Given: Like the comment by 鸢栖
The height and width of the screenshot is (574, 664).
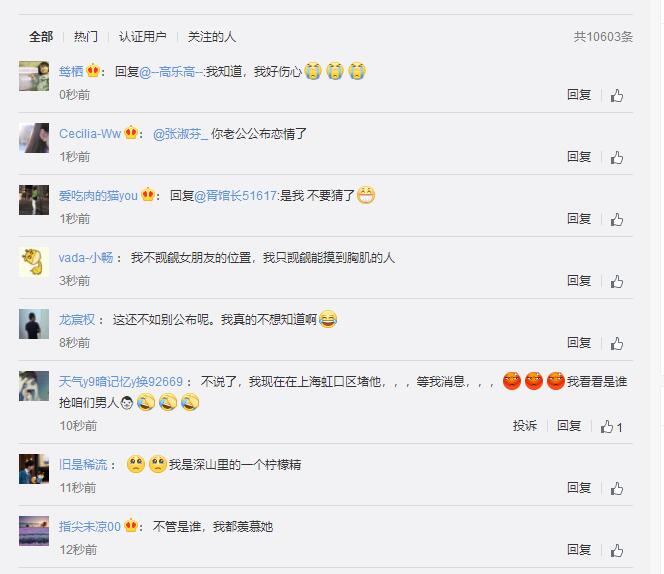Looking at the screenshot, I should click(x=617, y=96).
